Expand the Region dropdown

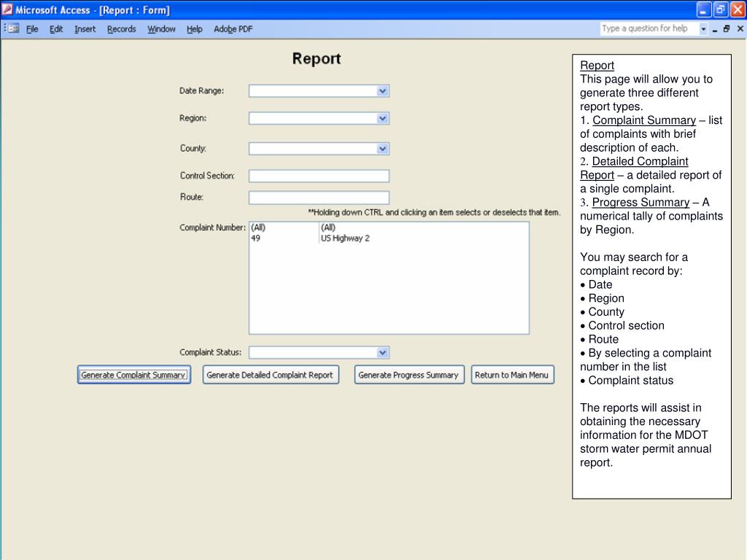pos(382,119)
